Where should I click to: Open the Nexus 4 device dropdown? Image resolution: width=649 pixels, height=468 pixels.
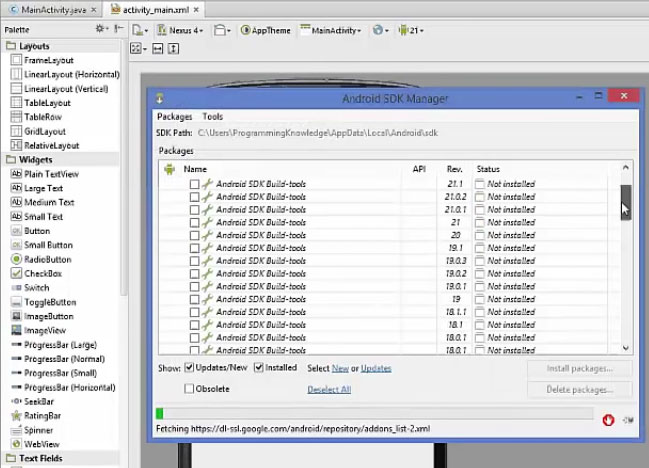[180, 30]
